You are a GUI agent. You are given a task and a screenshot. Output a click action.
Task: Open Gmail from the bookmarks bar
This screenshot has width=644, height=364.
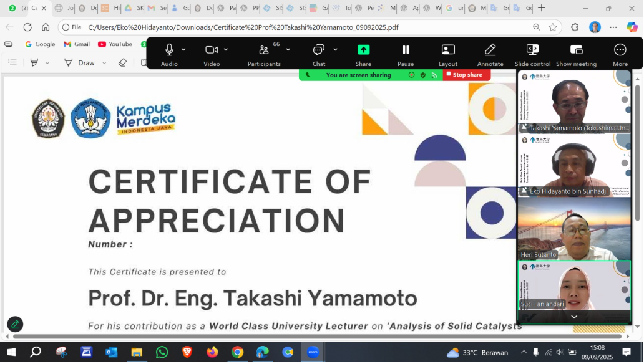77,44
